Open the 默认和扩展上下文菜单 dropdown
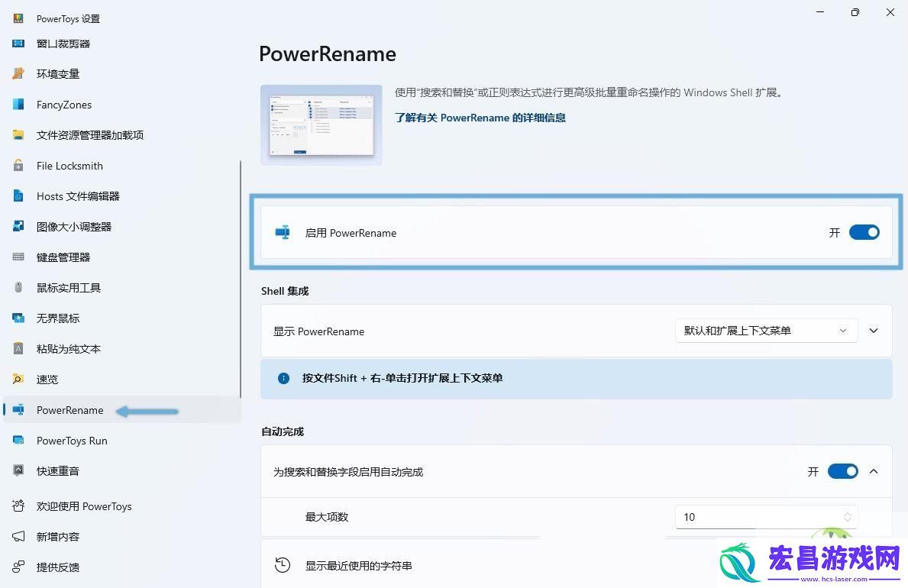 coord(766,331)
